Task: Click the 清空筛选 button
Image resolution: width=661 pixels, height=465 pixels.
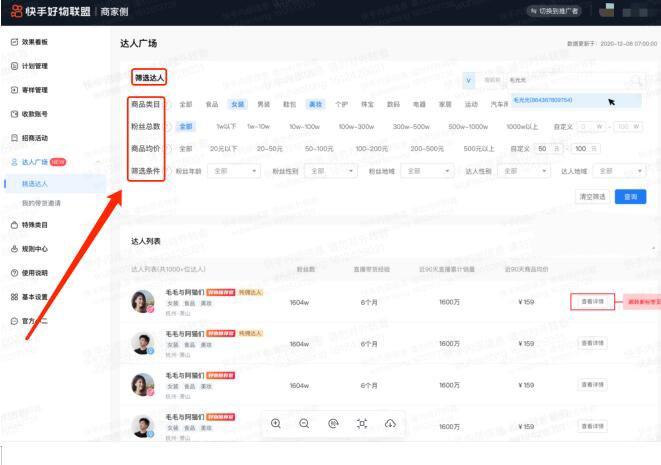Action: 592,197
